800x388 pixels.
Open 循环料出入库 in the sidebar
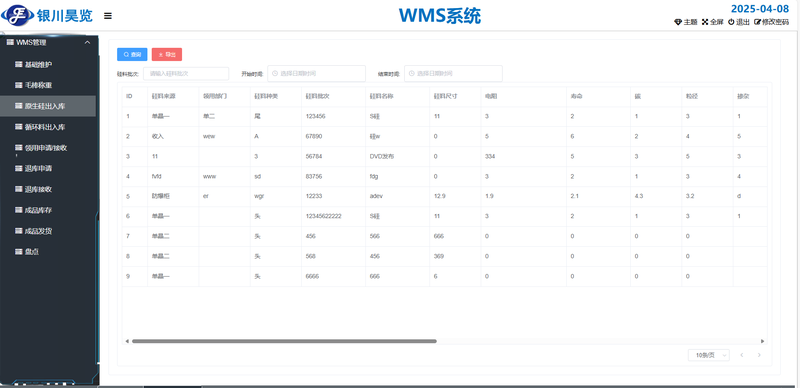(x=48, y=127)
